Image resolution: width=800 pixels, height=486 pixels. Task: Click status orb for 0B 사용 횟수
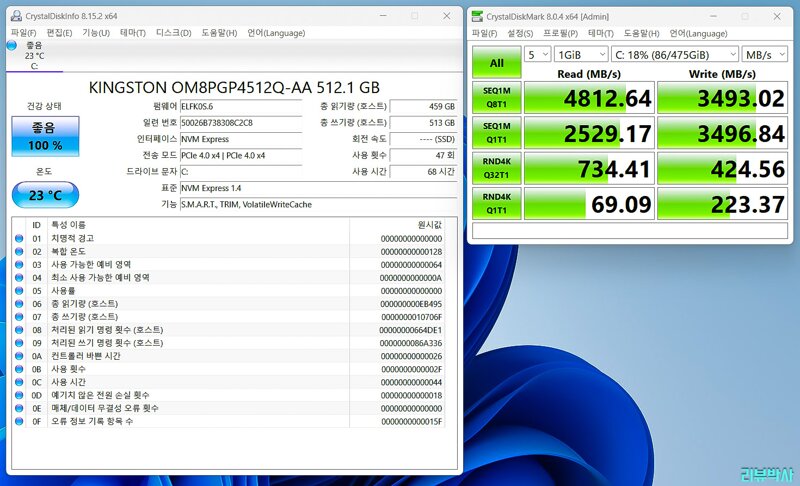click(19, 369)
